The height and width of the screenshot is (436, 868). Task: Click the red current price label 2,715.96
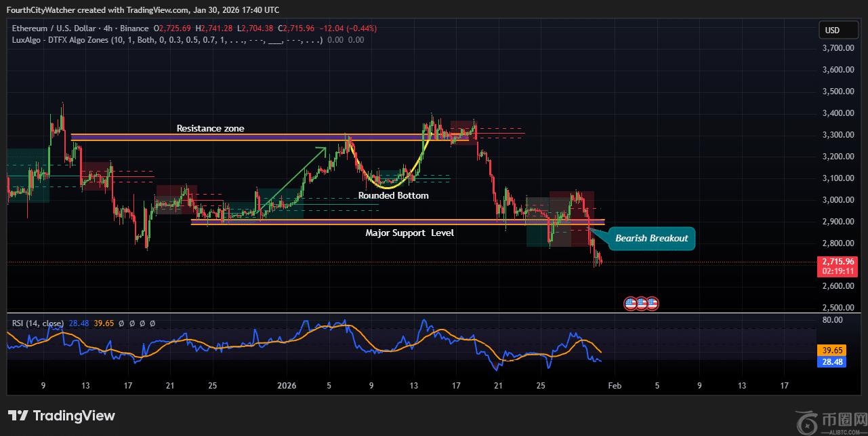point(838,261)
